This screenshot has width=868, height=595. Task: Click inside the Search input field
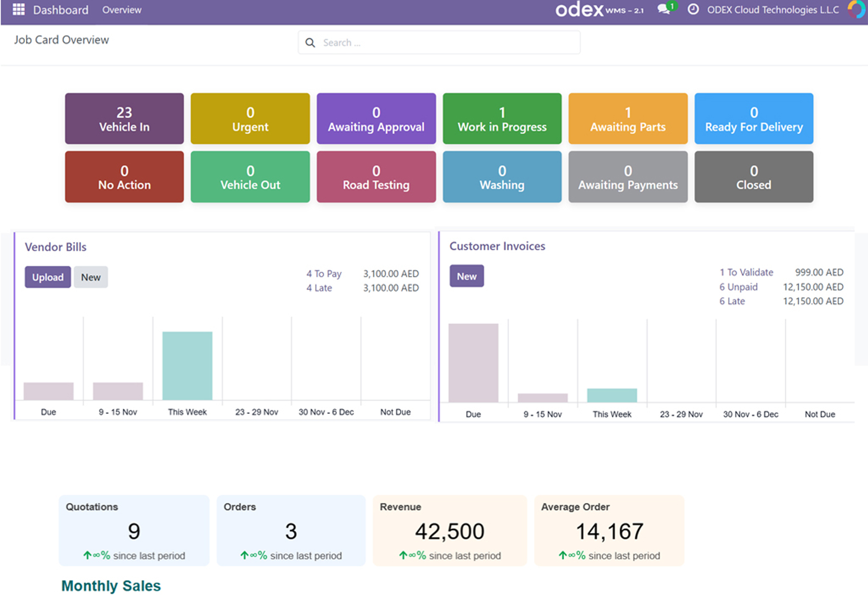coord(438,42)
